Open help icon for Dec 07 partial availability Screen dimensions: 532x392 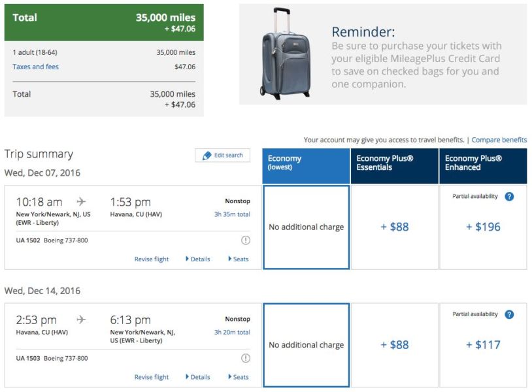click(509, 197)
